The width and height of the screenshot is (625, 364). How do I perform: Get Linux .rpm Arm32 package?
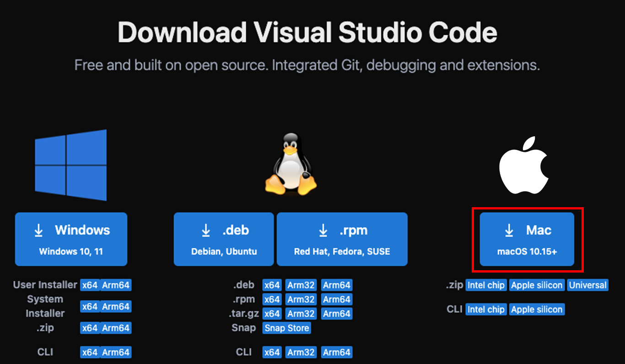coord(301,300)
